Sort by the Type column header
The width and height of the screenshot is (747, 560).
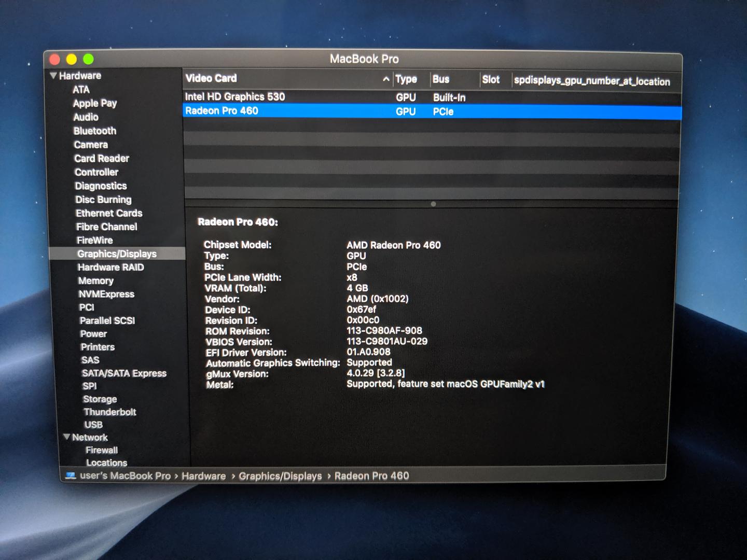click(x=406, y=79)
